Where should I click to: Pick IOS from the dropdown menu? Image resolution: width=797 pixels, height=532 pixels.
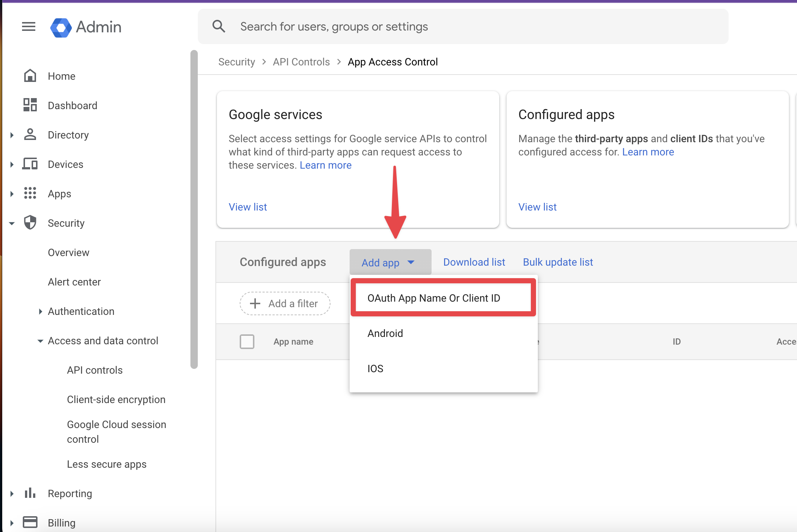[375, 369]
